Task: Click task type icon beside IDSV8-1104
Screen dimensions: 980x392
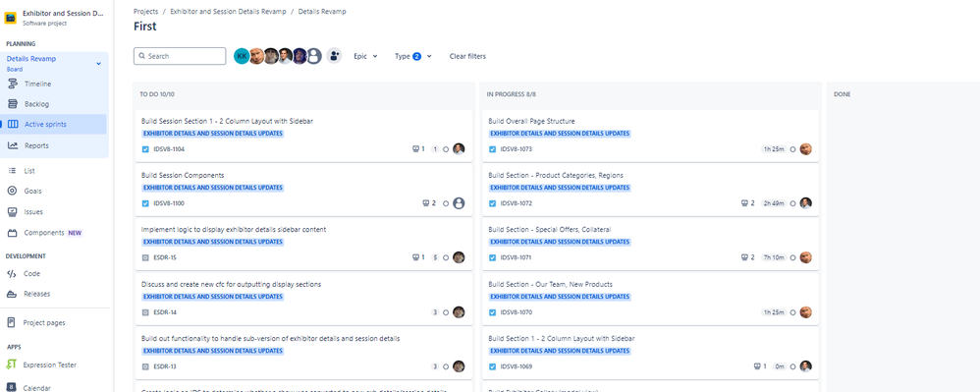Action: click(x=145, y=149)
